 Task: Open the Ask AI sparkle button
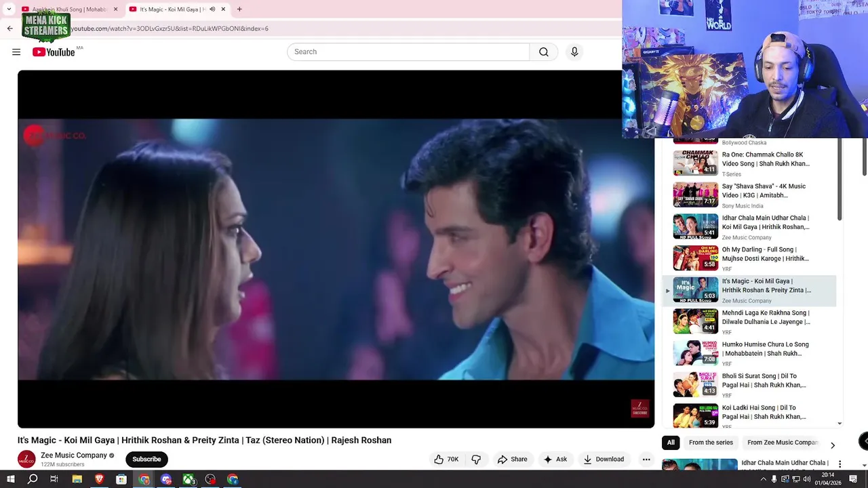(555, 459)
